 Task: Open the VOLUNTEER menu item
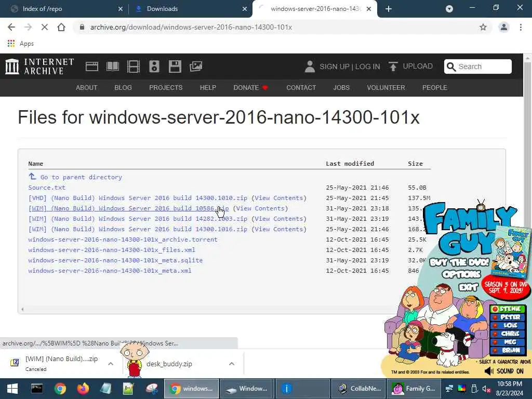point(386,87)
